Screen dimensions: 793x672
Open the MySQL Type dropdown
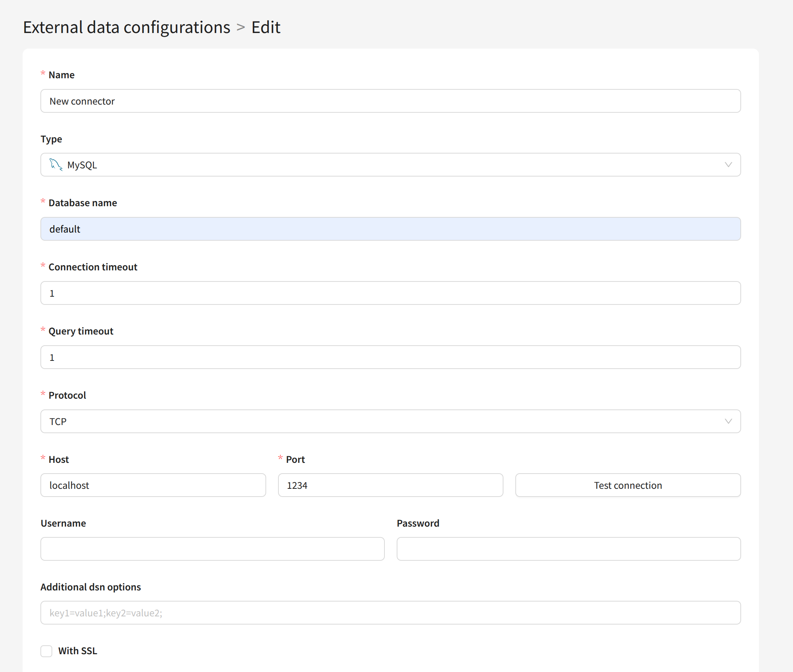pyautogui.click(x=390, y=165)
